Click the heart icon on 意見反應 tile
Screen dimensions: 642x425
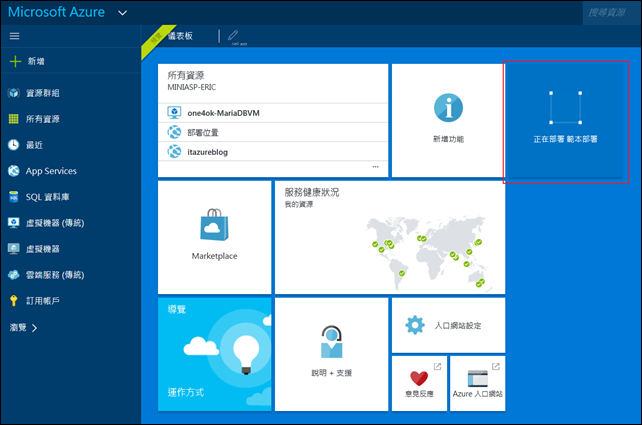[419, 378]
